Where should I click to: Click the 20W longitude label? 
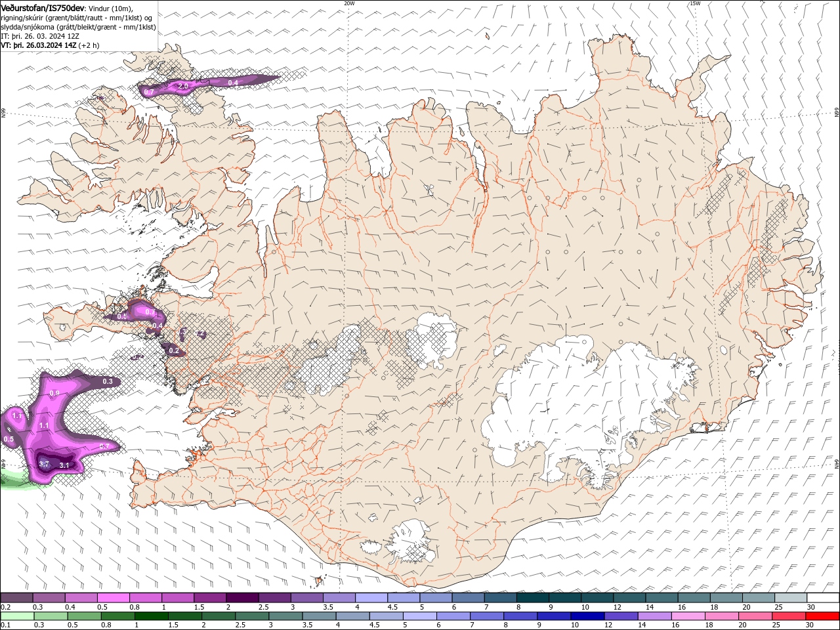point(349,3)
